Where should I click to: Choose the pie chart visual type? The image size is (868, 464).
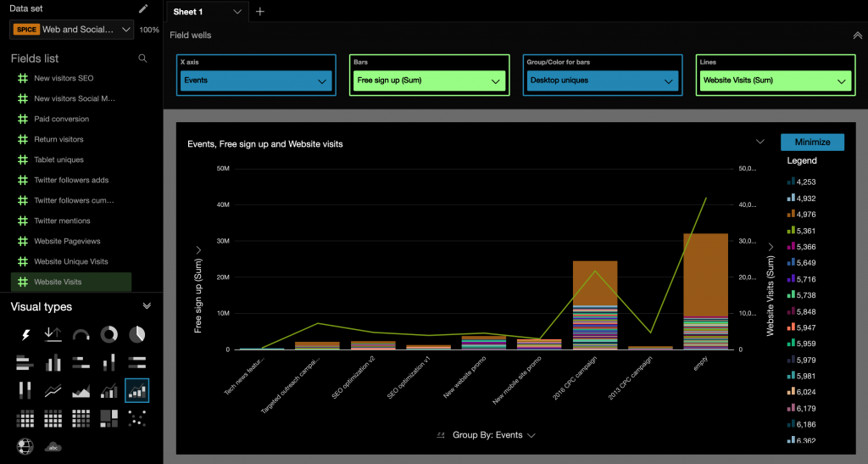136,335
